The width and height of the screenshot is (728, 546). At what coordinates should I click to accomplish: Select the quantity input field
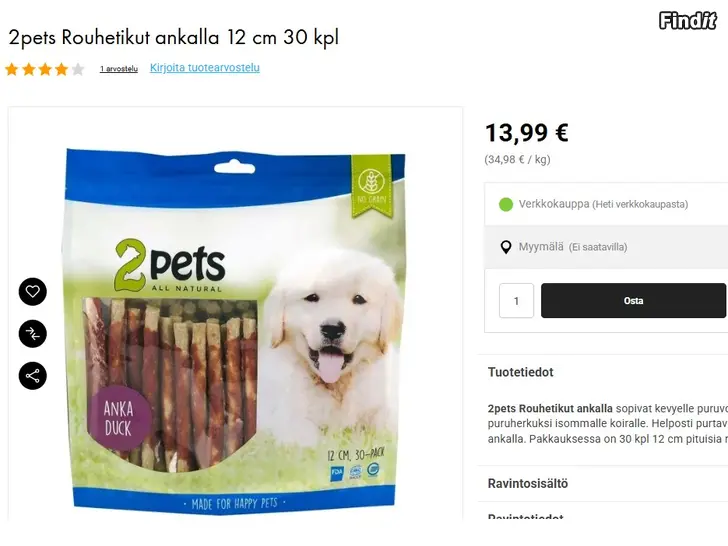tap(516, 301)
